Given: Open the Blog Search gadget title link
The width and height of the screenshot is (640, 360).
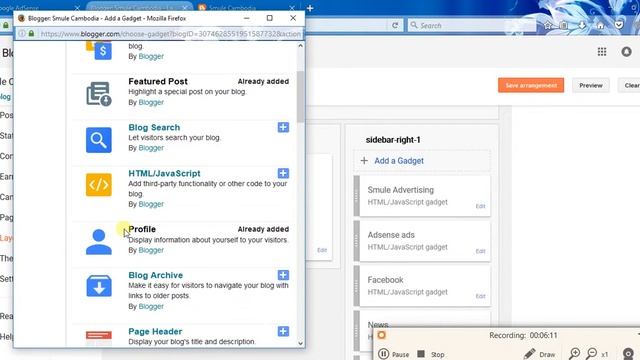Looking at the screenshot, I should (154, 127).
